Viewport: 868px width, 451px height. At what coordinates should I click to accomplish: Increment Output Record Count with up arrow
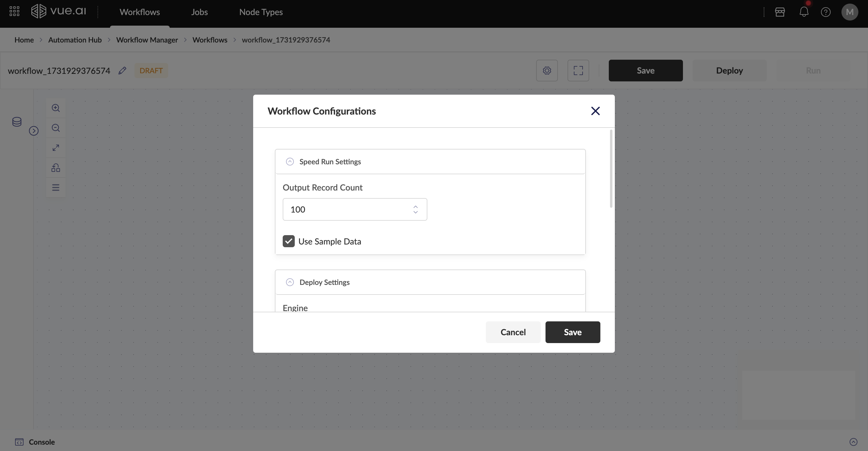pos(416,207)
